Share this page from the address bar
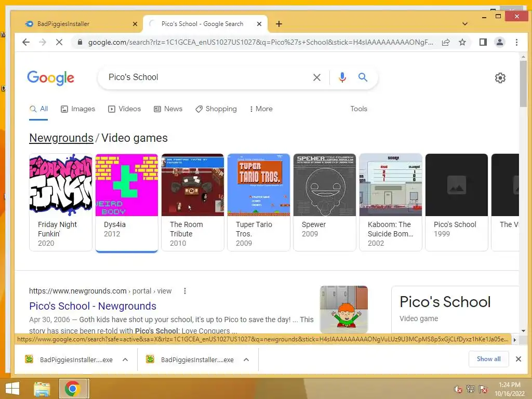 (x=446, y=42)
